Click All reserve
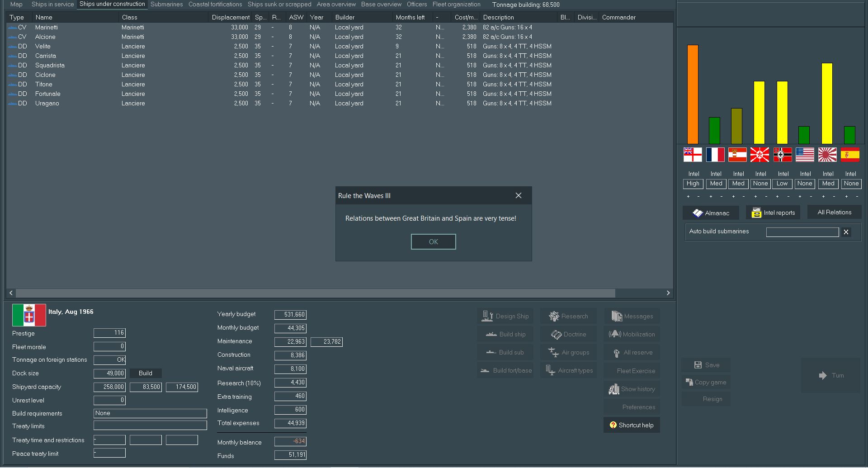This screenshot has height=468, width=868. (x=632, y=352)
